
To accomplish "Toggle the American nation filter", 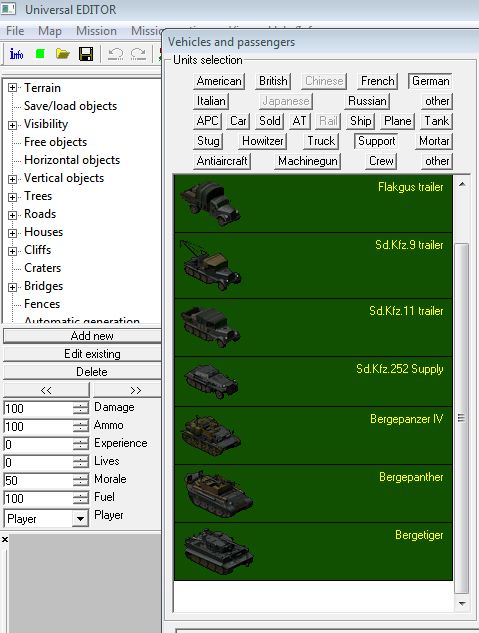I will (219, 81).
